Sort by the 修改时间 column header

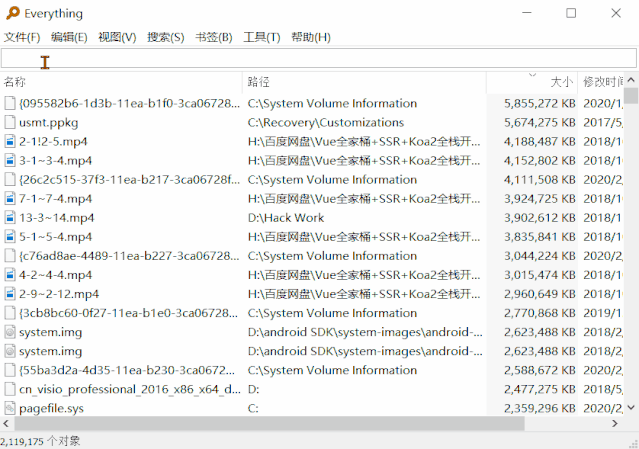click(x=601, y=82)
